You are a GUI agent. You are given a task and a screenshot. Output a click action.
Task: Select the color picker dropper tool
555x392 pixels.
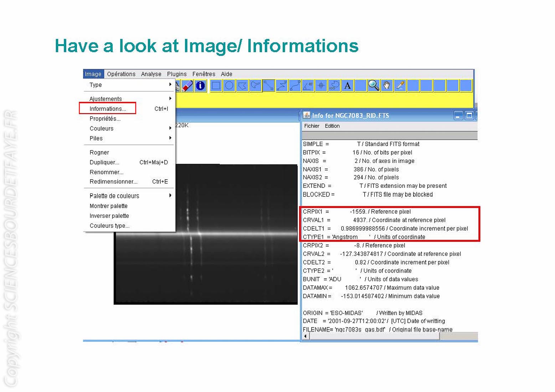tap(400, 86)
